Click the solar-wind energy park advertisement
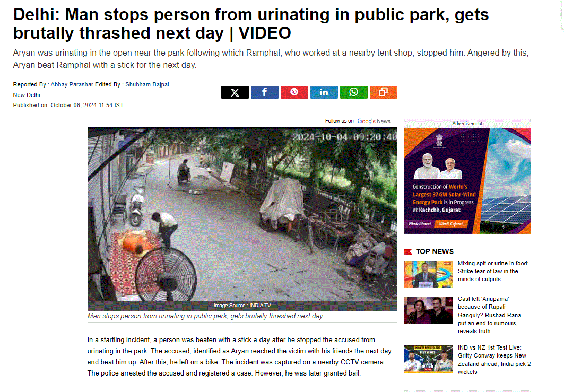564x392 pixels. click(467, 181)
